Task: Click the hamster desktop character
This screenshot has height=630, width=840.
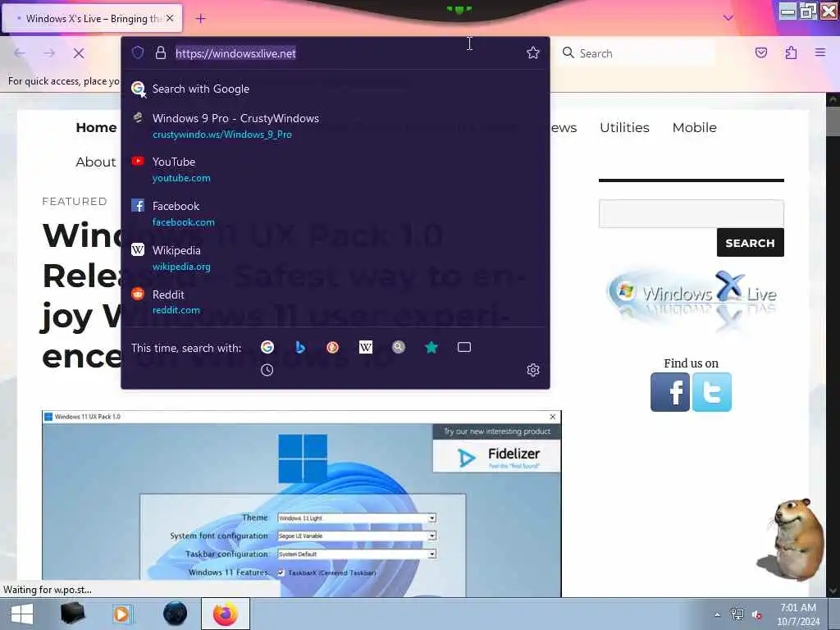Action: [x=792, y=538]
